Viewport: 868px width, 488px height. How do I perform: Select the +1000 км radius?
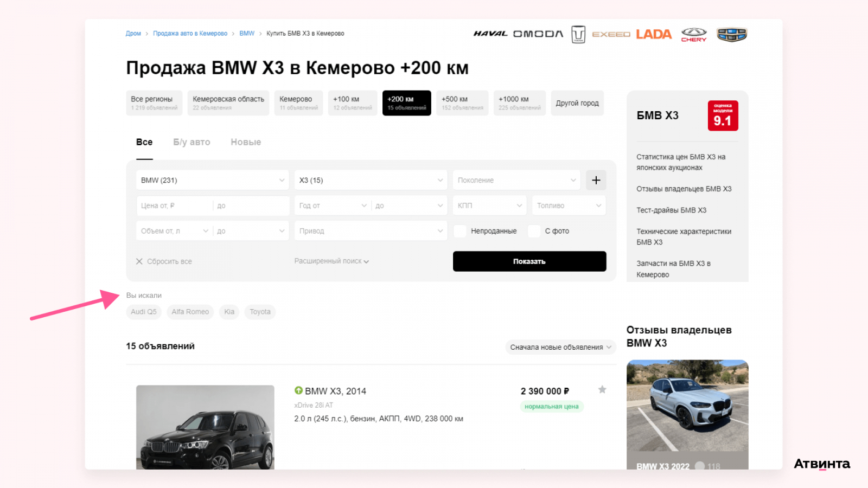tap(520, 103)
